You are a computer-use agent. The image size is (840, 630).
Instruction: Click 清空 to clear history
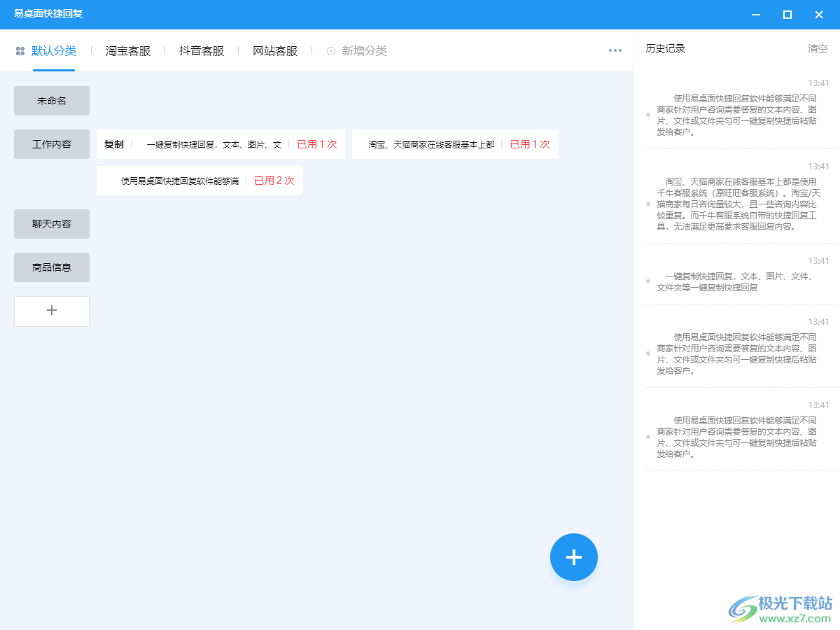(818, 48)
